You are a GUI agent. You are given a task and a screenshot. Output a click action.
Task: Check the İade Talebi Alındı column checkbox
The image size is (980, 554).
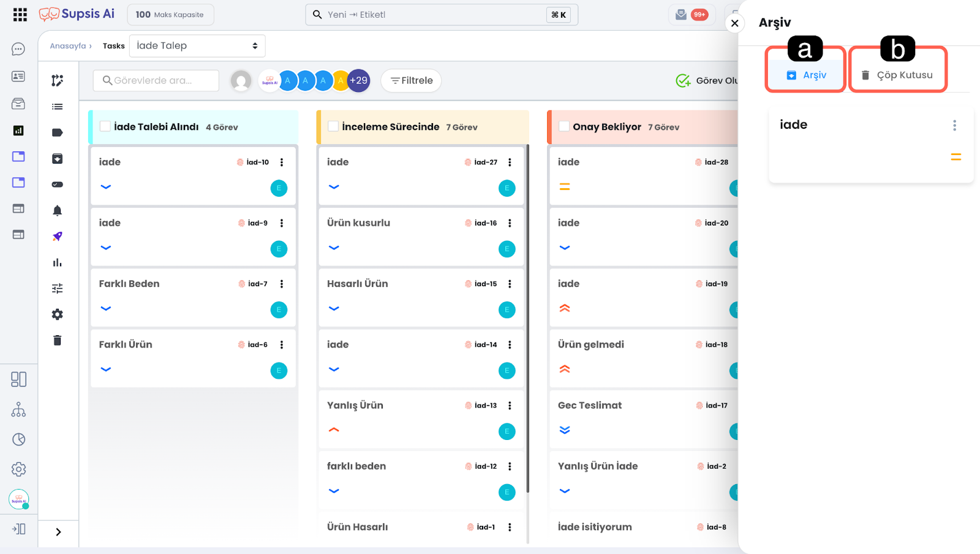coord(105,126)
